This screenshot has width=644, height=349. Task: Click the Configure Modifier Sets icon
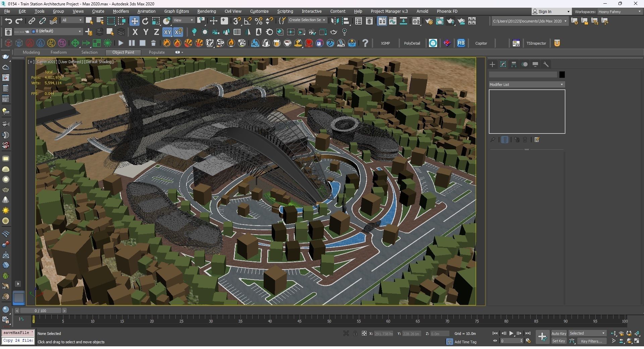537,140
